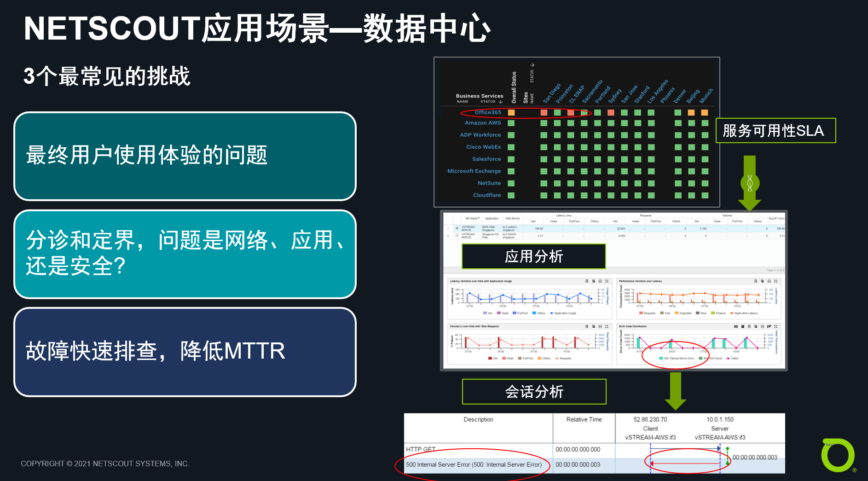Select the Beijing site column header
Screen dimensions: 868x481
coord(693,96)
